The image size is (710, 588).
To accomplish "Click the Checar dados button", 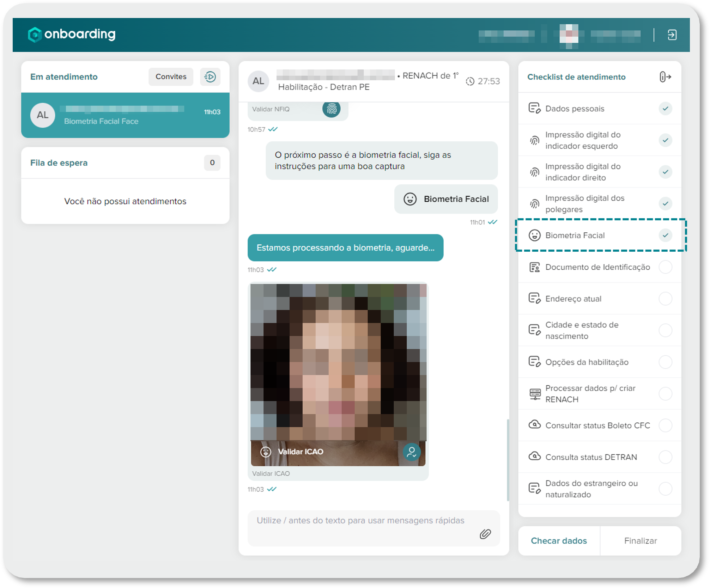I will coord(559,541).
